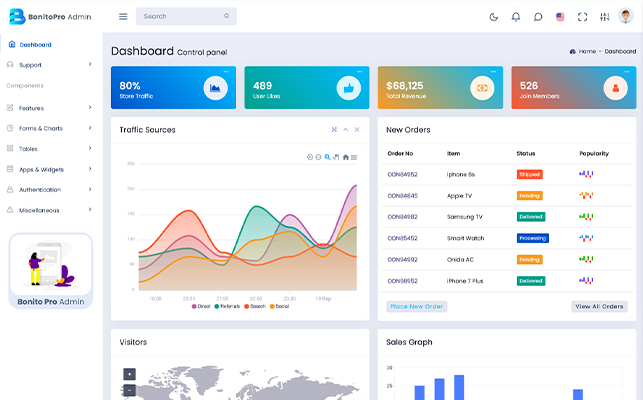Open the chat messages icon
The image size is (643, 400).
[538, 17]
